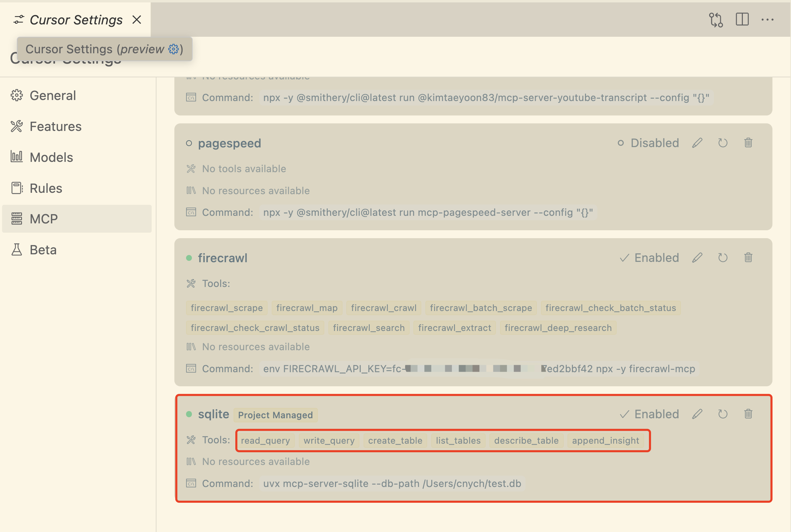The image size is (791, 532).
Task: Click the read_query tool tag
Action: pos(266,441)
